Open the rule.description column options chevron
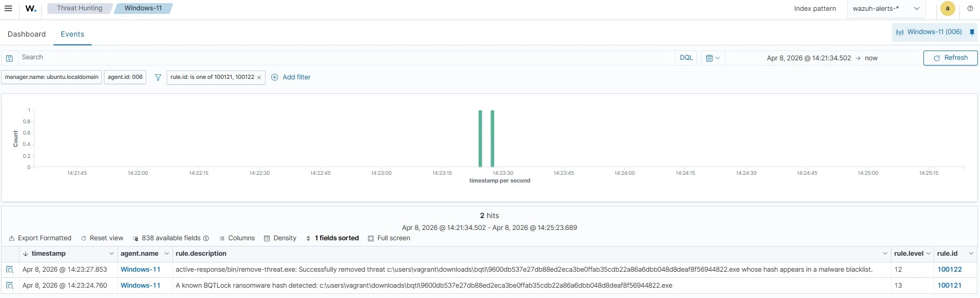This screenshot has height=298, width=980. tap(885, 254)
